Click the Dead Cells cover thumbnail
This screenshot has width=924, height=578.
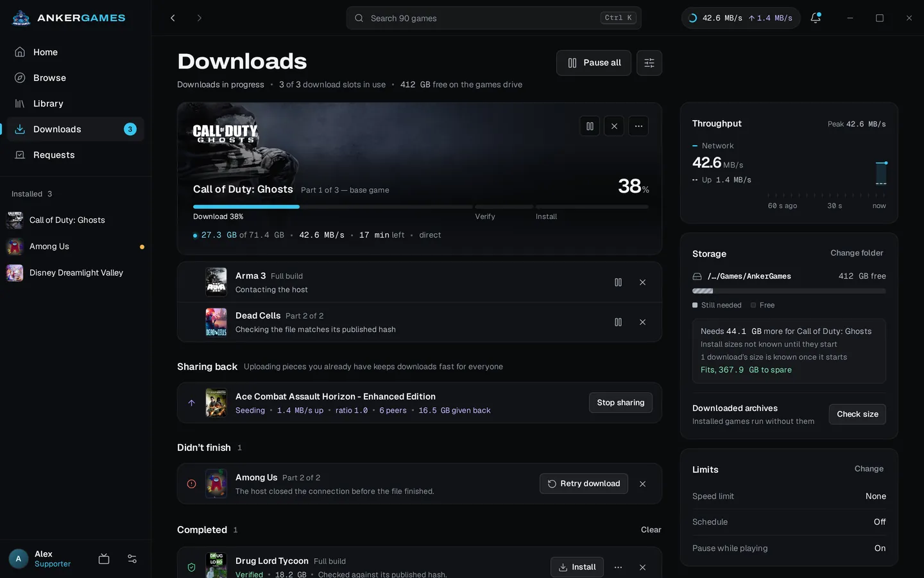click(216, 322)
